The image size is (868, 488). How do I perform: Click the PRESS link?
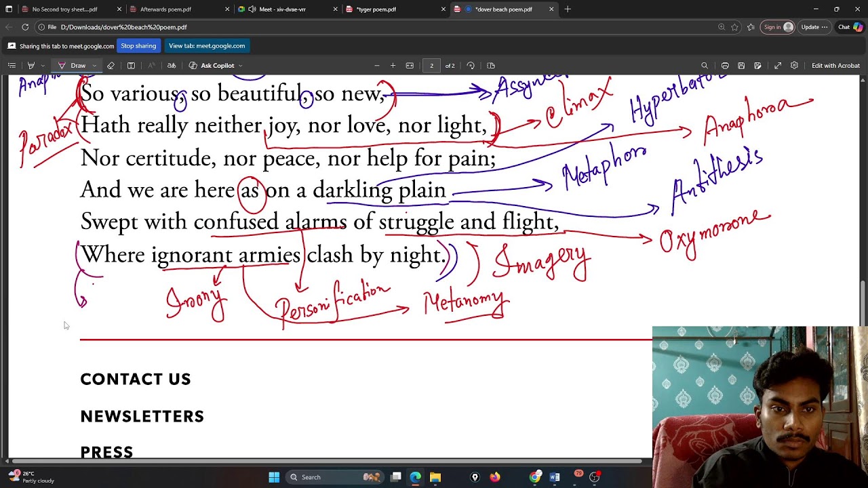click(x=106, y=452)
